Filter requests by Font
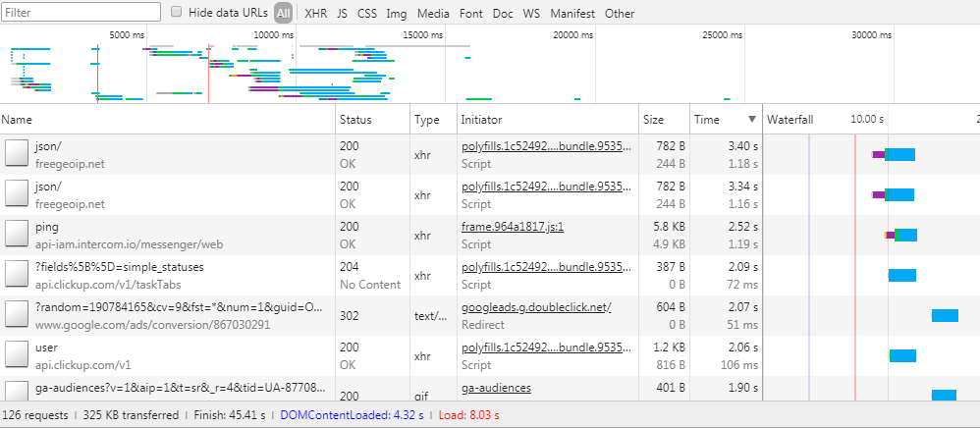The width and height of the screenshot is (980, 428). pos(470,13)
